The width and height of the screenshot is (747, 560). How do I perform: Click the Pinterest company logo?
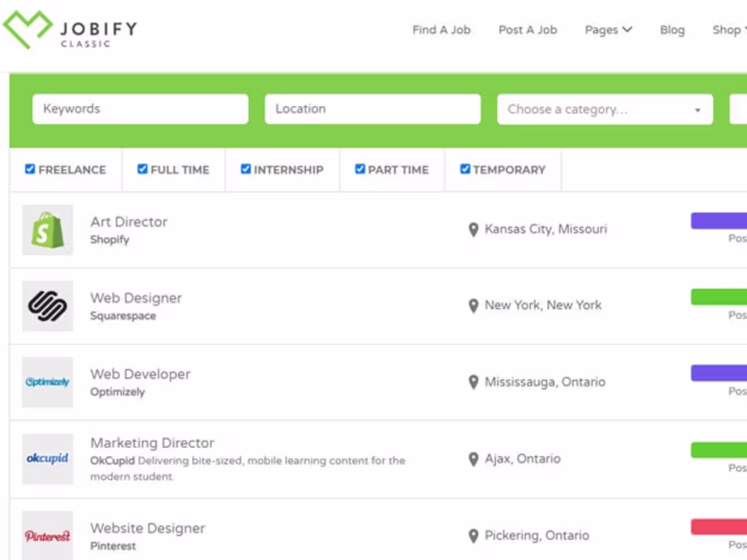(47, 536)
